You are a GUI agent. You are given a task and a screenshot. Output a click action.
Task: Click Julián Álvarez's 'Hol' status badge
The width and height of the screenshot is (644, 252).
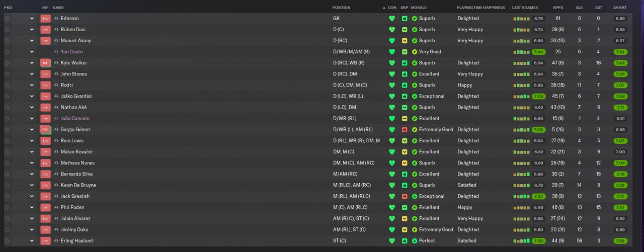[x=45, y=219]
